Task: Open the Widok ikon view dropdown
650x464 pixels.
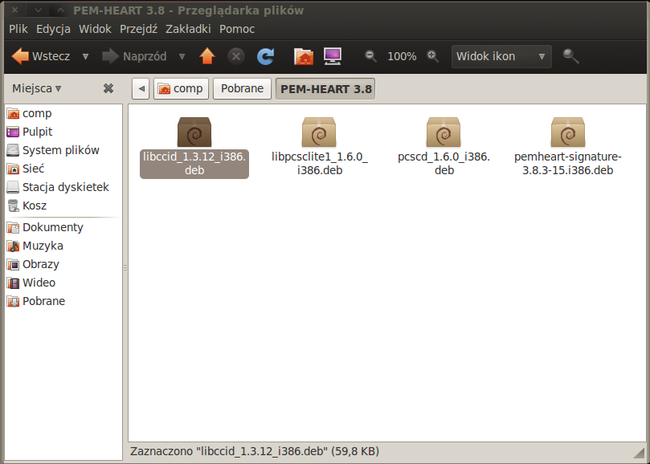Action: 501,56
